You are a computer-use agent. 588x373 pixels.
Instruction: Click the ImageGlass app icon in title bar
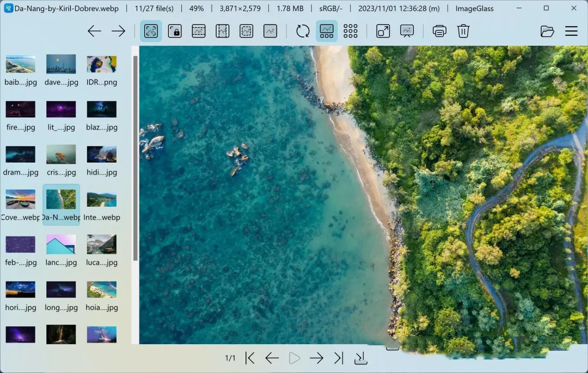(8, 8)
